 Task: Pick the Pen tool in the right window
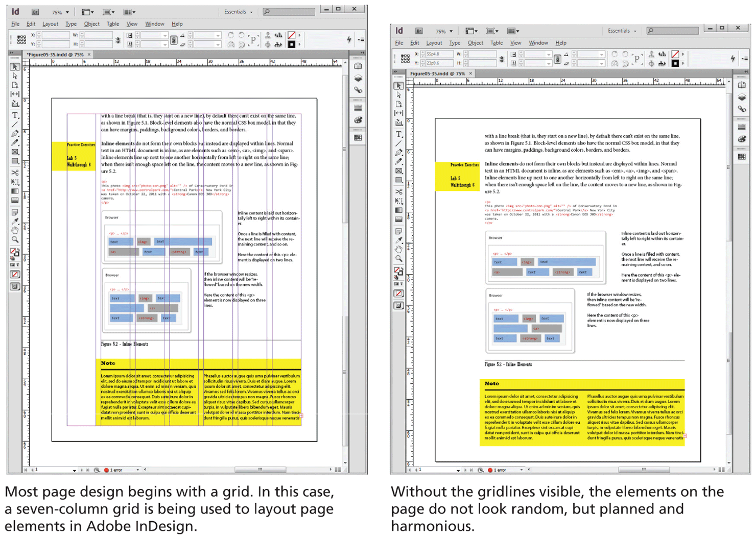tap(398, 153)
